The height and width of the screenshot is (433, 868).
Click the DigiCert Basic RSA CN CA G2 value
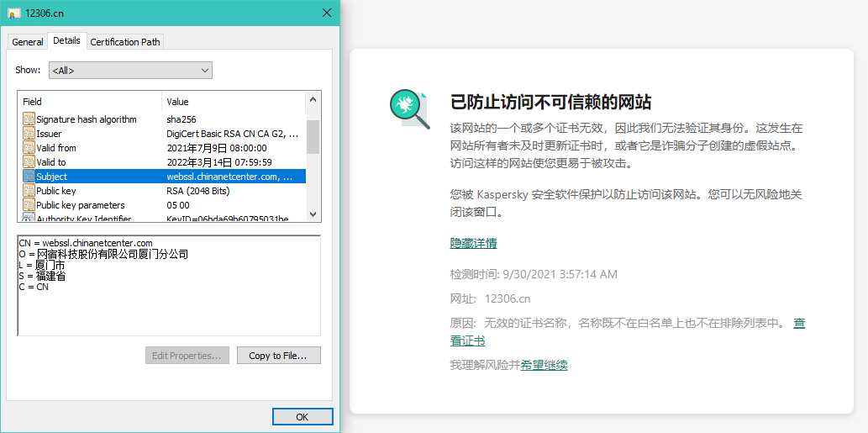tap(233, 134)
